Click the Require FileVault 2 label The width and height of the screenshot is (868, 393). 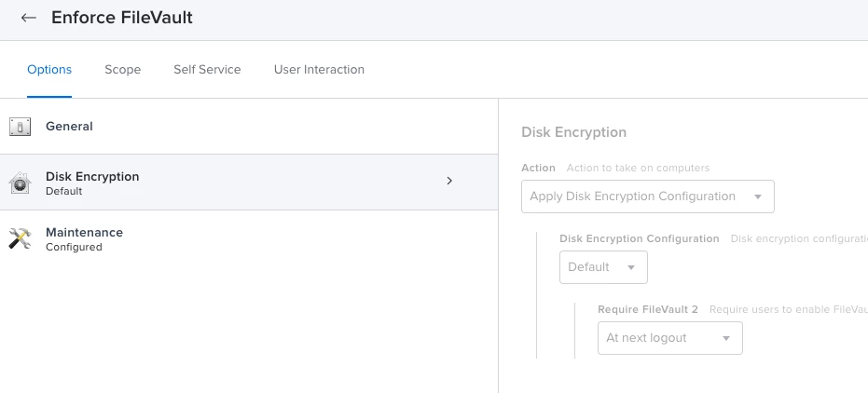[x=648, y=309]
